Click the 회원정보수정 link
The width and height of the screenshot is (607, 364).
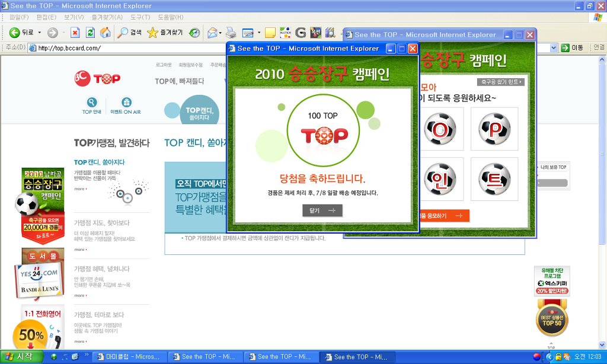[190, 65]
